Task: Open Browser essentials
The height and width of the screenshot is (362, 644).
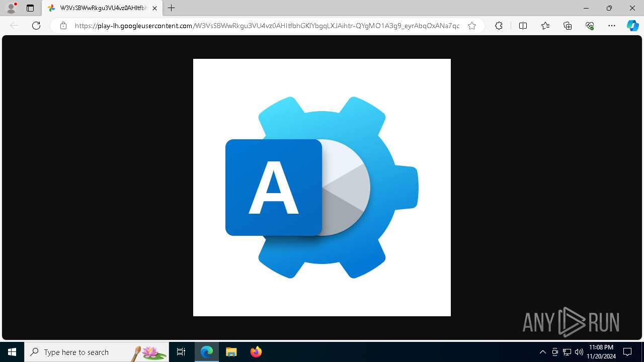Action: tap(590, 26)
